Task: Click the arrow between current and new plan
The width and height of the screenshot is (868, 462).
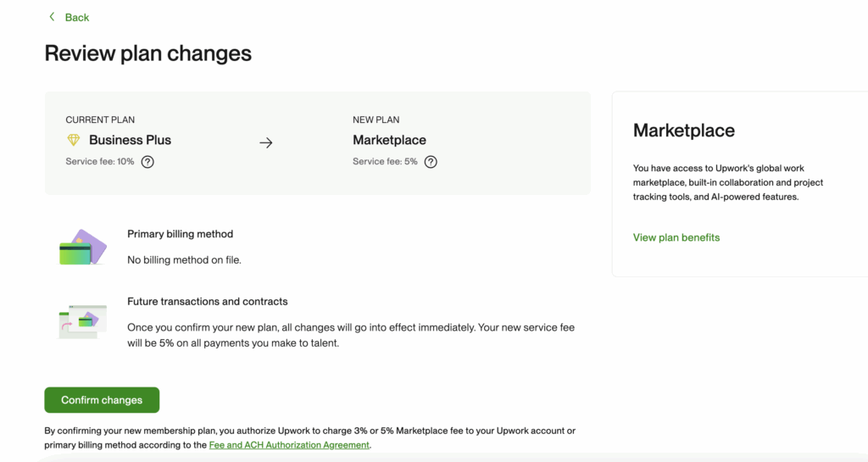Action: tap(265, 143)
